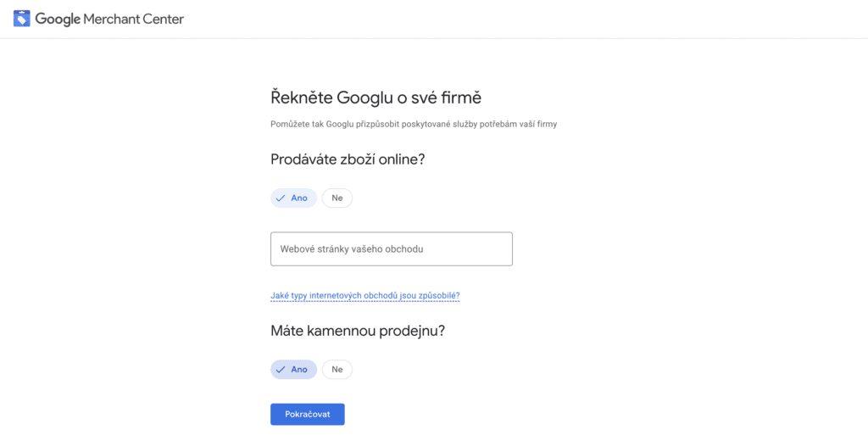The height and width of the screenshot is (441, 868).
Task: Click the checkmark icon under "Prodáváte zboží online?"
Action: click(281, 198)
